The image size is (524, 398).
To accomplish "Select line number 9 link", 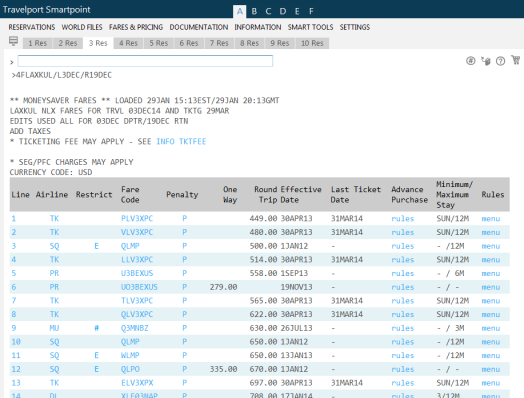I will (14, 328).
